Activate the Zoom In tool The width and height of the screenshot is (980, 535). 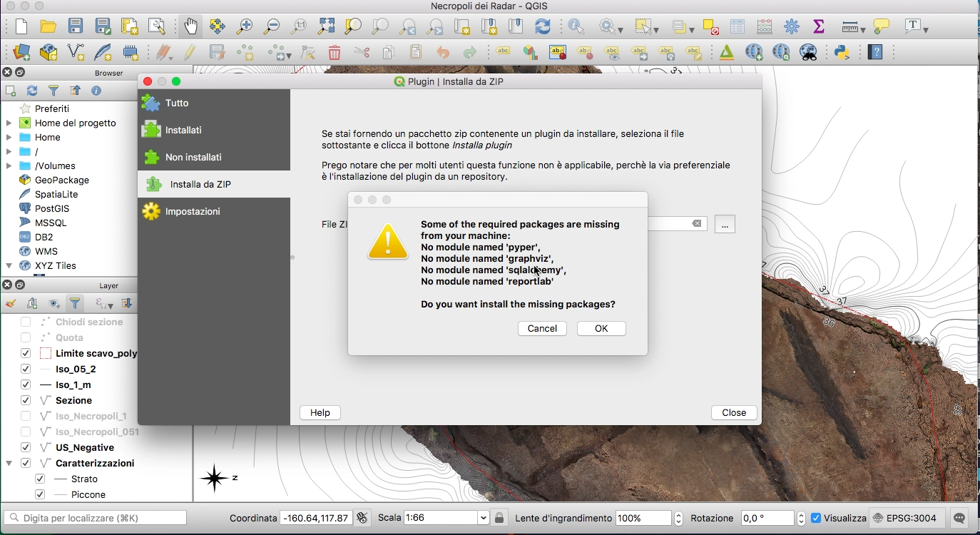point(244,26)
